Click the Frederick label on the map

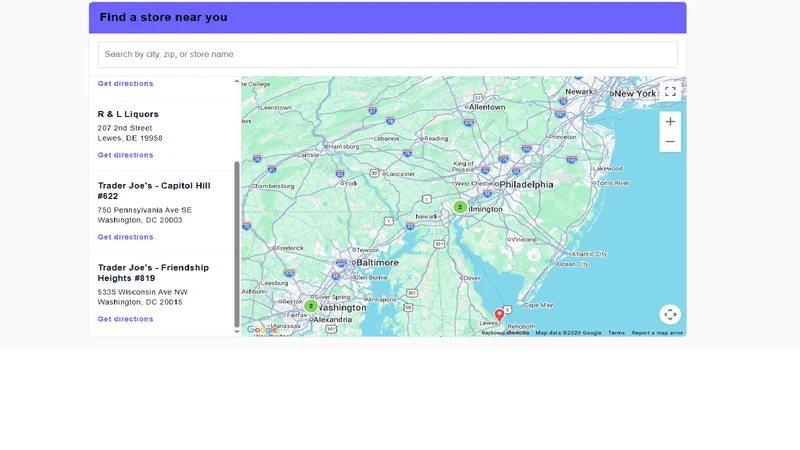290,248
